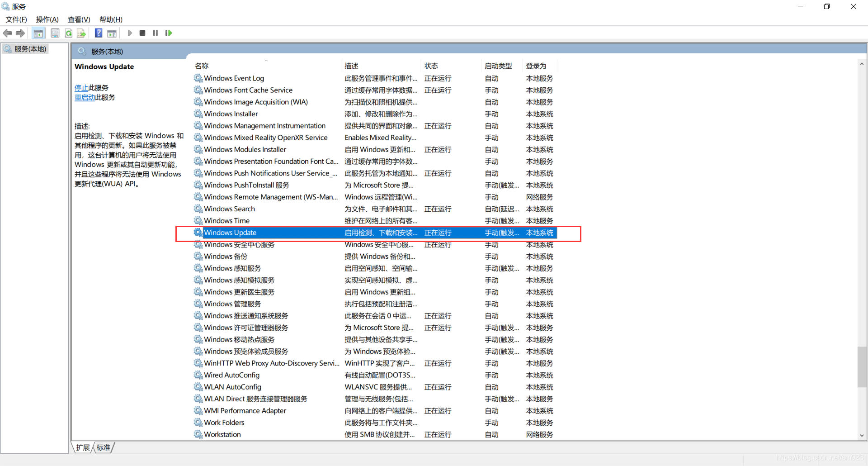This screenshot has height=466, width=868.
Task: Click the scrollbar down arrow
Action: (x=862, y=436)
